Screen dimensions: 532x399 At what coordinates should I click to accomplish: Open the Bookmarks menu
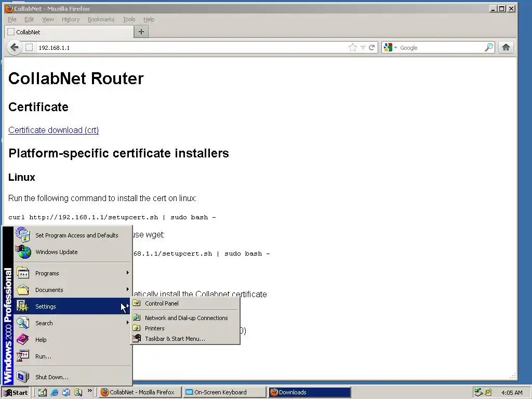pyautogui.click(x=101, y=19)
